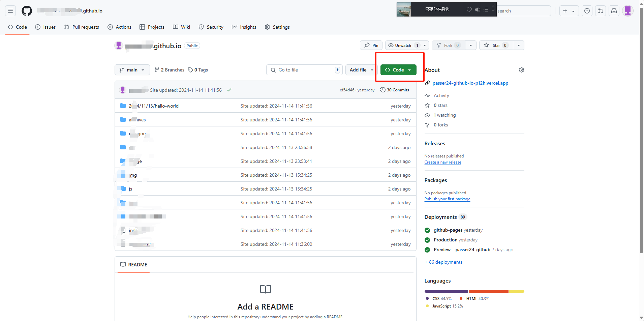This screenshot has height=321, width=644.
Task: Click the GitHub Octocat logo
Action: click(x=27, y=11)
